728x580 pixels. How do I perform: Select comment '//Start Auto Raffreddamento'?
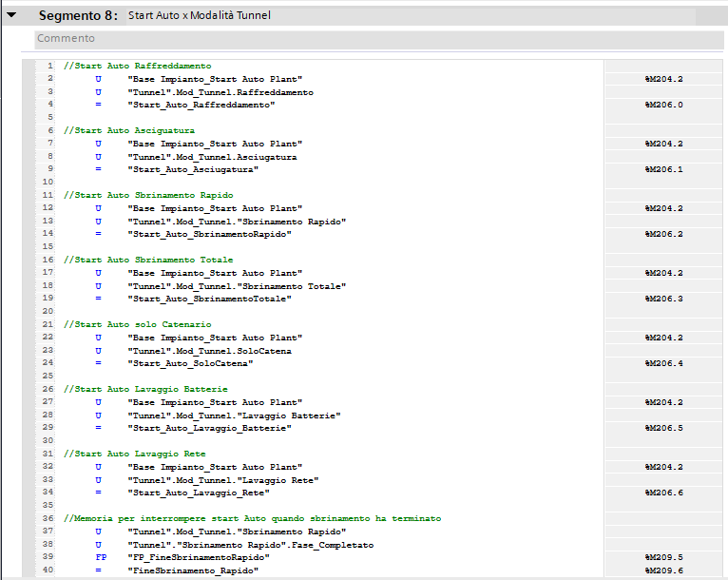[138, 66]
